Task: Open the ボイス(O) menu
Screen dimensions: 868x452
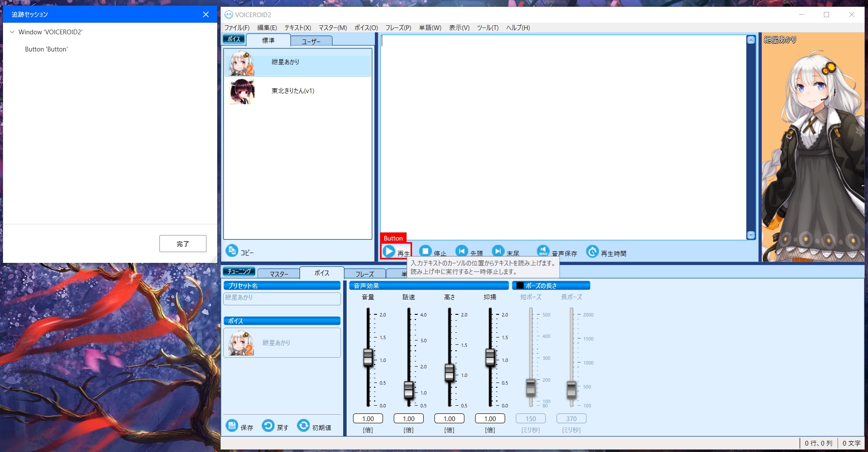Action: 366,27
